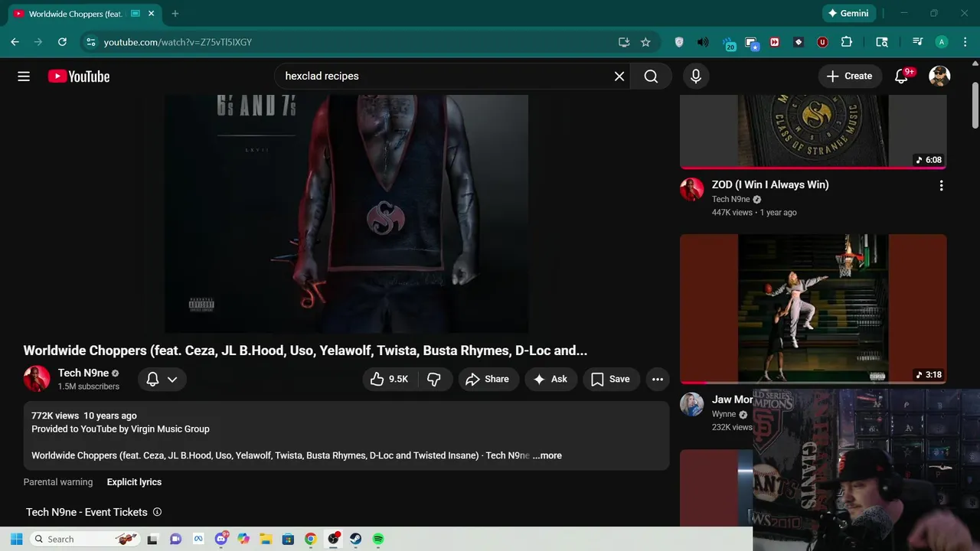Reload the current page
The image size is (980, 551).
click(x=63, y=42)
